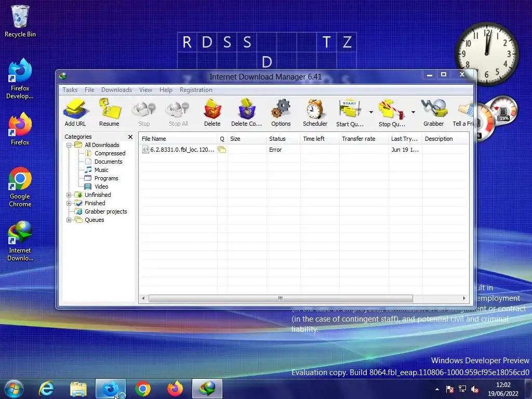The width and height of the screenshot is (532, 399).
Task: Click Tell a Friend toolbar icon
Action: click(x=464, y=112)
